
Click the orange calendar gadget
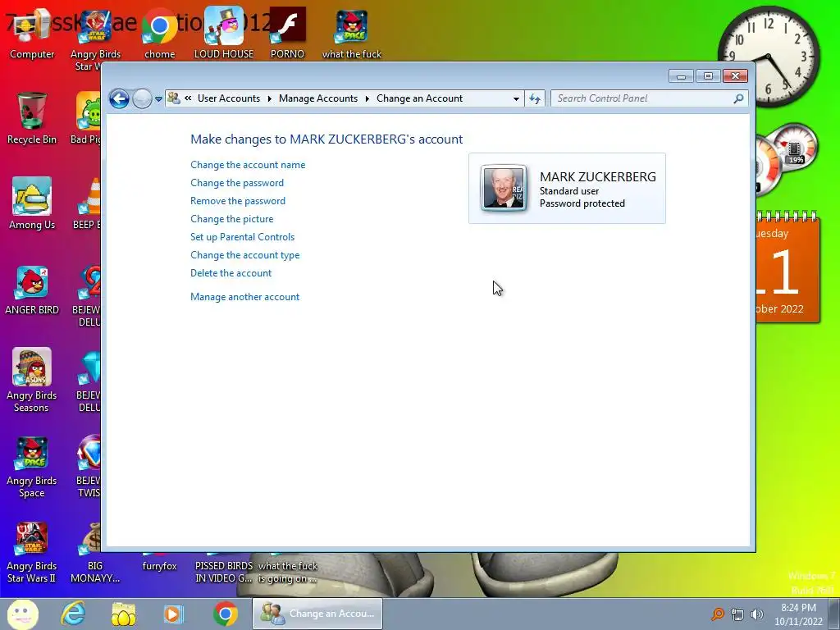click(x=788, y=267)
